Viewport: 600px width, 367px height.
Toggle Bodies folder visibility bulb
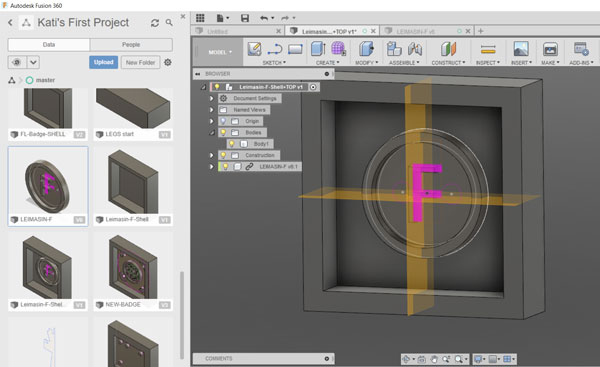click(x=223, y=132)
